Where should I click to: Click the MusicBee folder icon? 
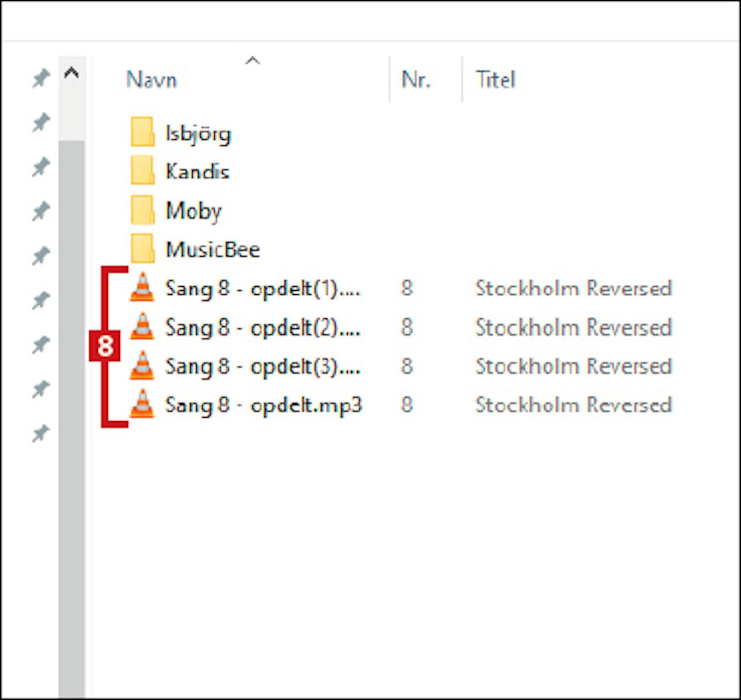(x=142, y=249)
